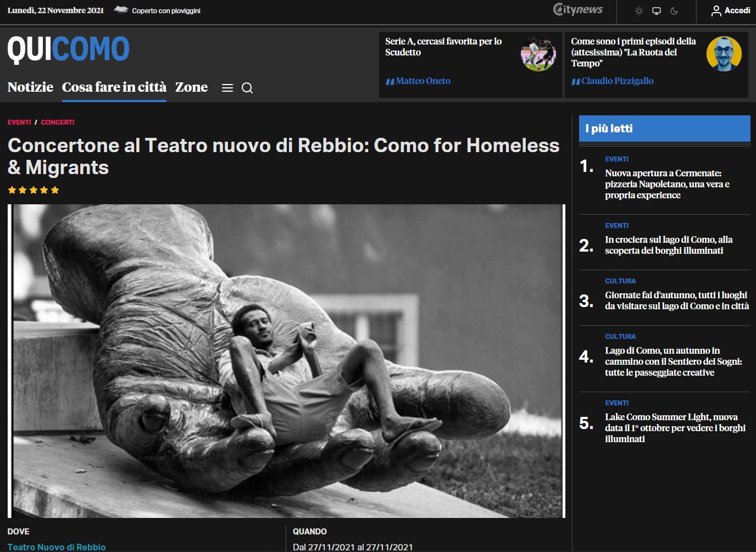Click the Accedi user profile icon
This screenshot has width=756, height=552.
(x=716, y=11)
